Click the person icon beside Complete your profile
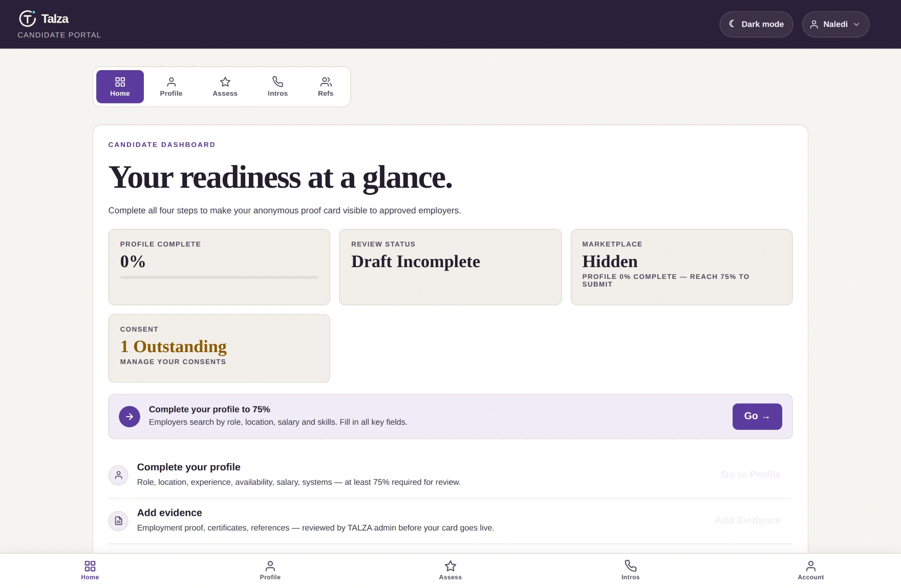901x588 pixels. (x=118, y=475)
